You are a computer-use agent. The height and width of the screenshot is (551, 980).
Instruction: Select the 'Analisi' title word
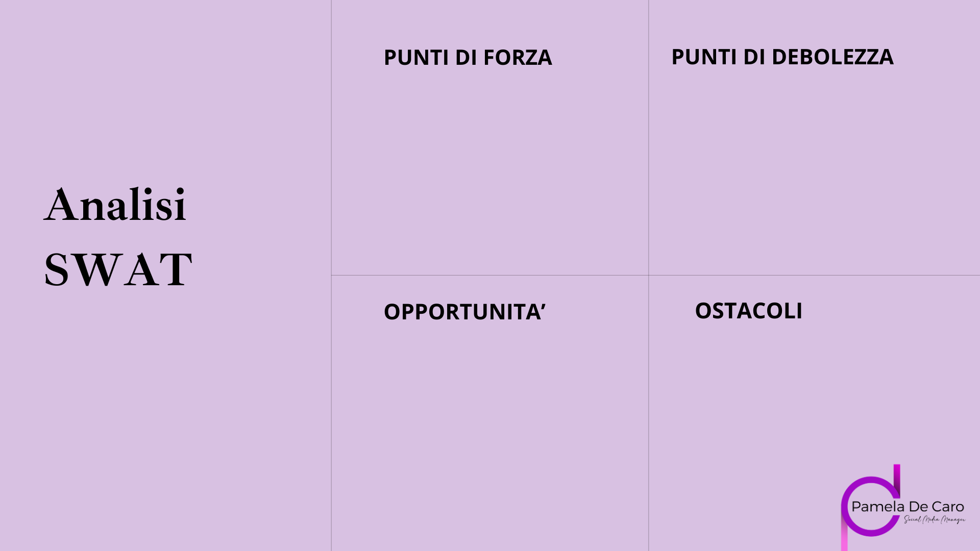click(115, 205)
